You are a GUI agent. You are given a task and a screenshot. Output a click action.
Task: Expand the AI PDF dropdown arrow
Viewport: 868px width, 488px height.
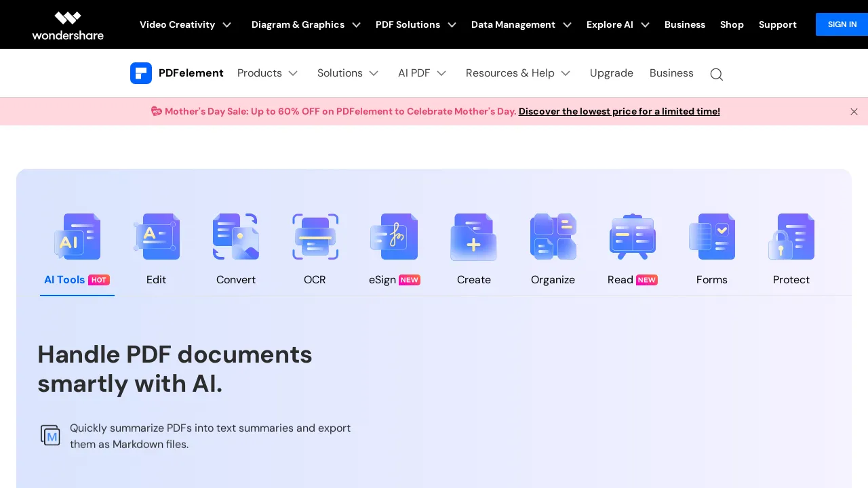pyautogui.click(x=441, y=73)
